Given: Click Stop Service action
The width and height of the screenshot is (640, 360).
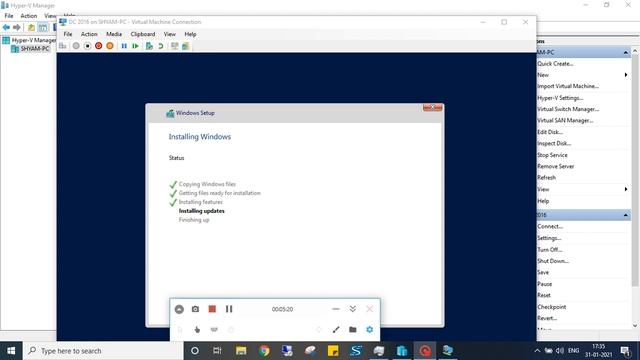Looking at the screenshot, I should (x=552, y=155).
